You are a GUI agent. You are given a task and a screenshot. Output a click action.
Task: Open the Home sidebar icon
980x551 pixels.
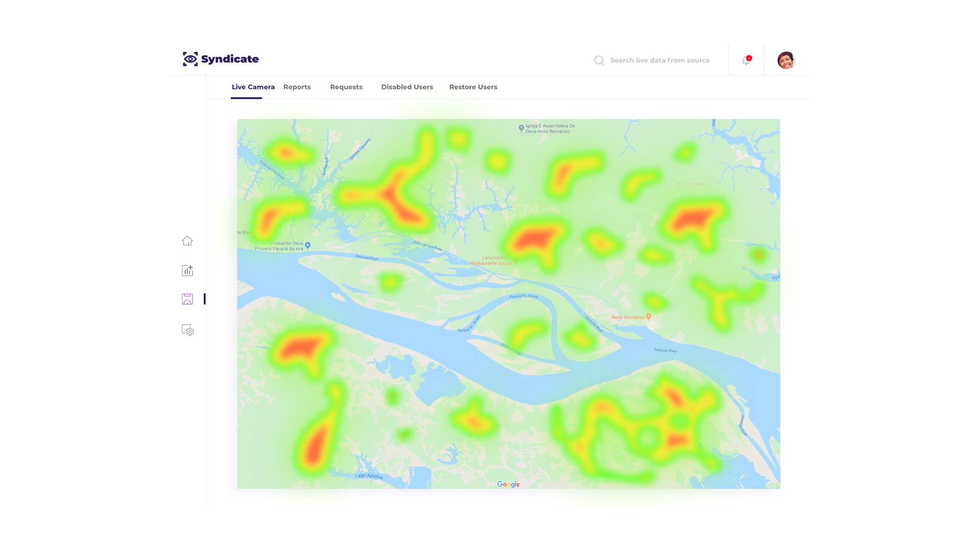(x=187, y=241)
